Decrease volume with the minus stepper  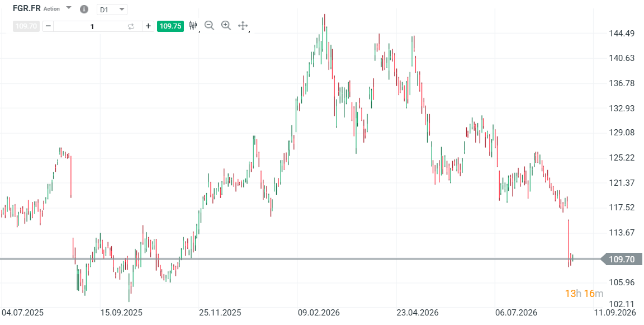(x=48, y=26)
